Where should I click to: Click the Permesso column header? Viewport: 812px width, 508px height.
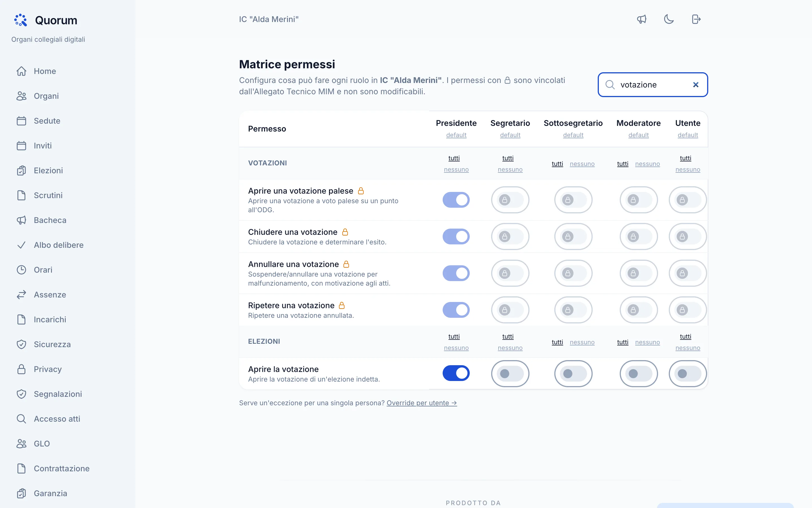coord(267,129)
